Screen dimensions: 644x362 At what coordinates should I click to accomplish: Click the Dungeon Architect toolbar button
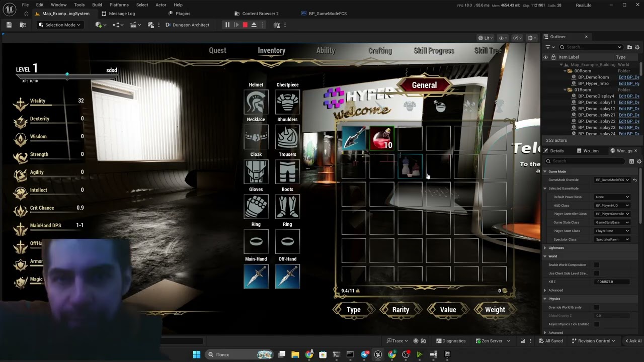(187, 25)
